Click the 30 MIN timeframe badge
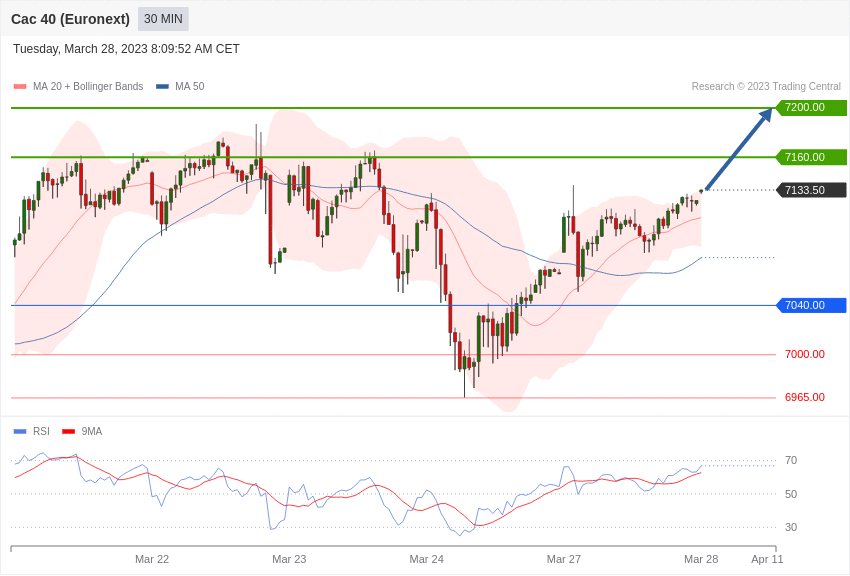 163,19
